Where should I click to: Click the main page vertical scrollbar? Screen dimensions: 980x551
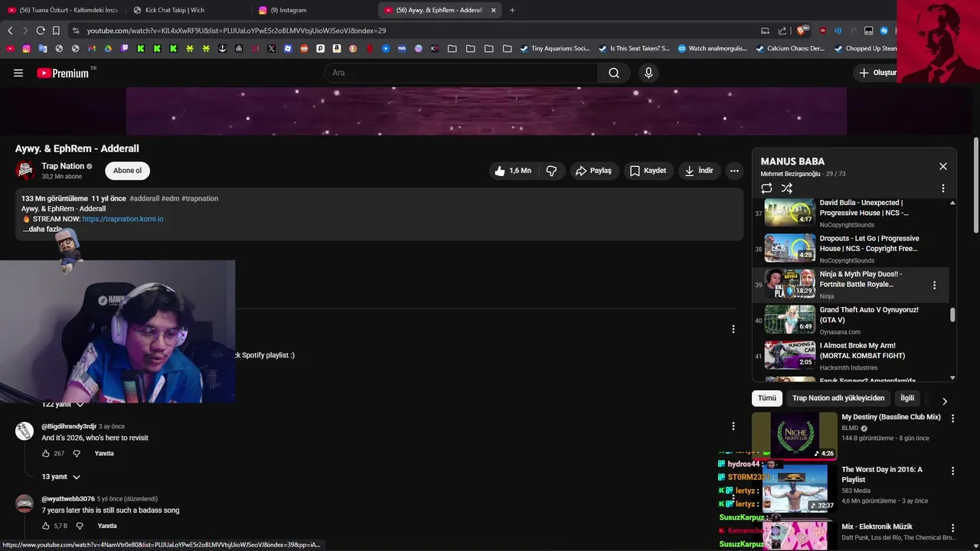click(x=976, y=186)
